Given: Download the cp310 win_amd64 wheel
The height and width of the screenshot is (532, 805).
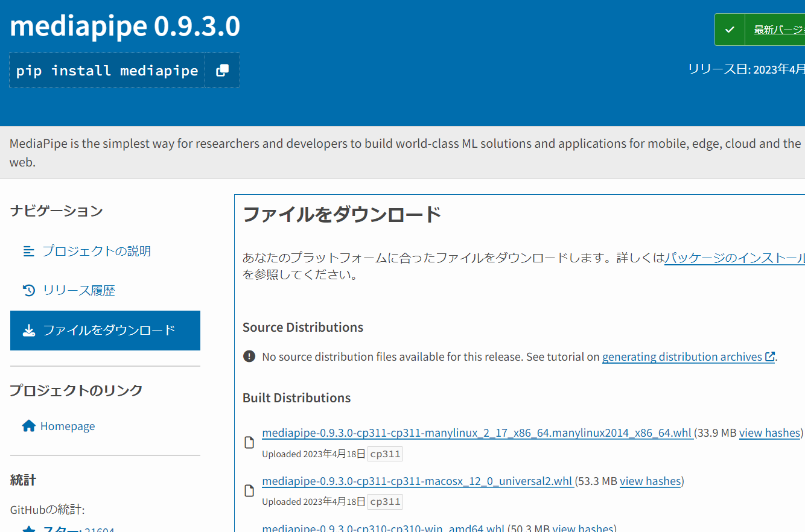Looking at the screenshot, I should [383, 528].
